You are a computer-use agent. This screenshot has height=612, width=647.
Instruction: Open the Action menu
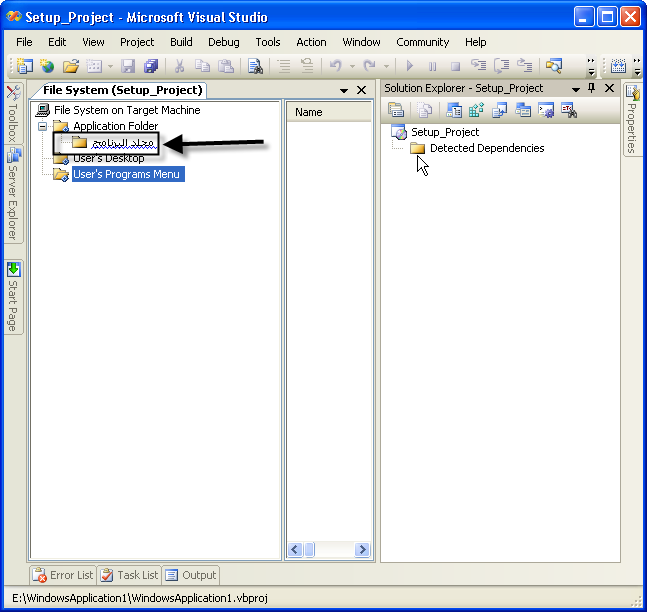point(311,42)
